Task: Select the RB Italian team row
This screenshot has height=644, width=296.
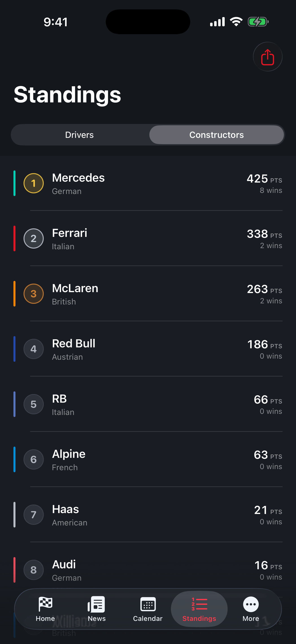Action: pos(148,404)
